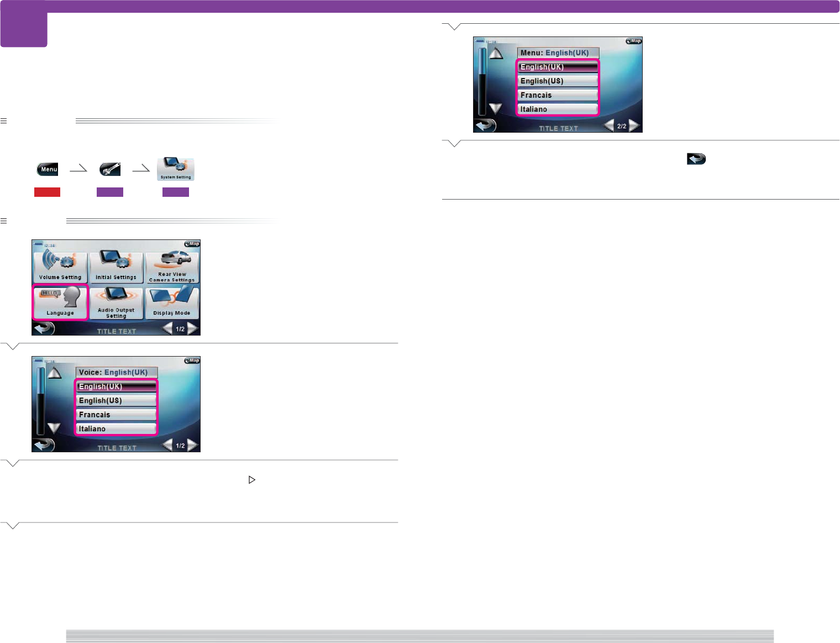Select Francais in the Menu language list
Image resolution: width=840 pixels, height=643 pixels.
[x=558, y=95]
